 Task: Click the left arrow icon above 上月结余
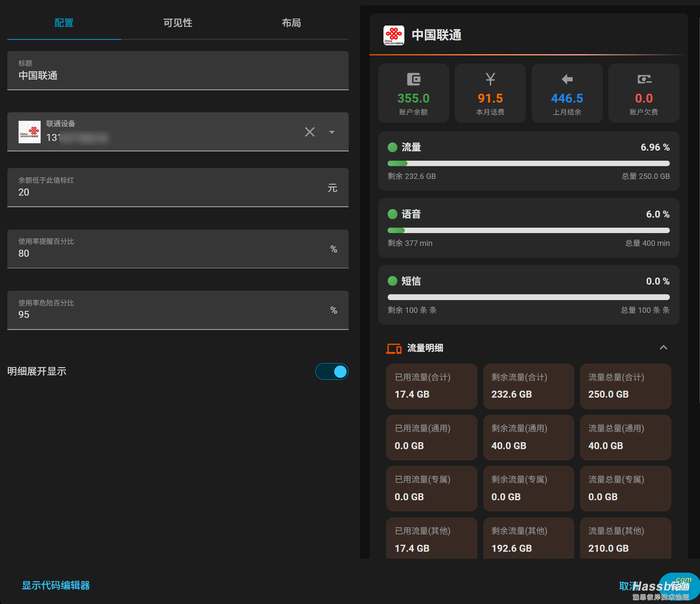point(567,79)
